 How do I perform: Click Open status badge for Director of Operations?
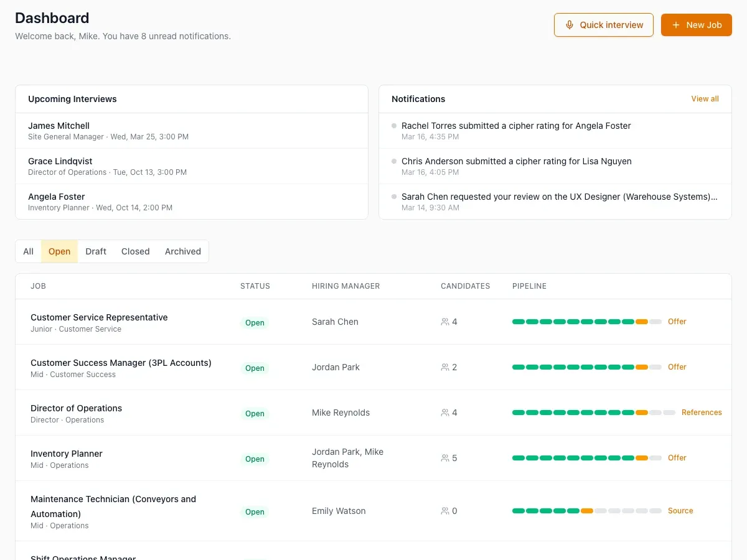pyautogui.click(x=255, y=413)
